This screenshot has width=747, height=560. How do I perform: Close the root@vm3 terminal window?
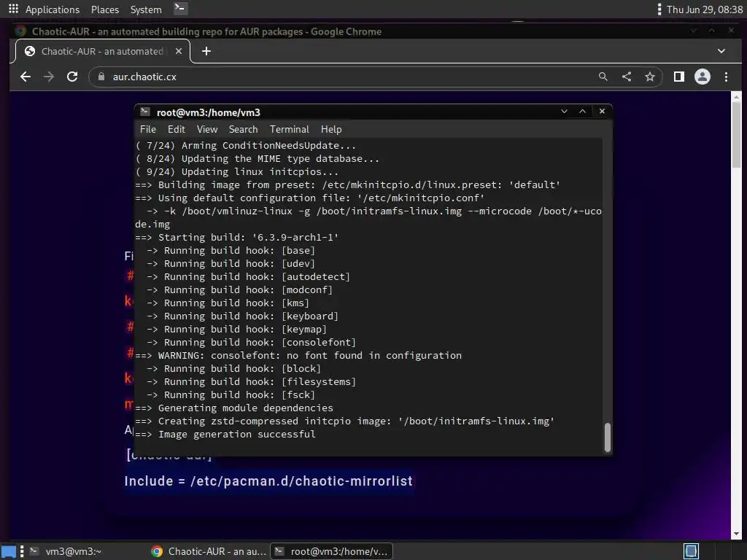602,112
